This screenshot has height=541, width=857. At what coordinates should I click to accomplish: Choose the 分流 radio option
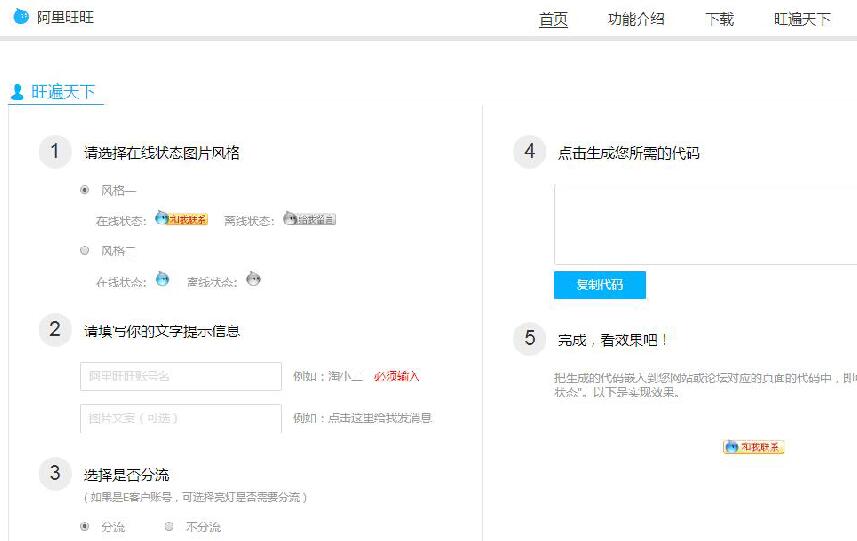point(85,527)
